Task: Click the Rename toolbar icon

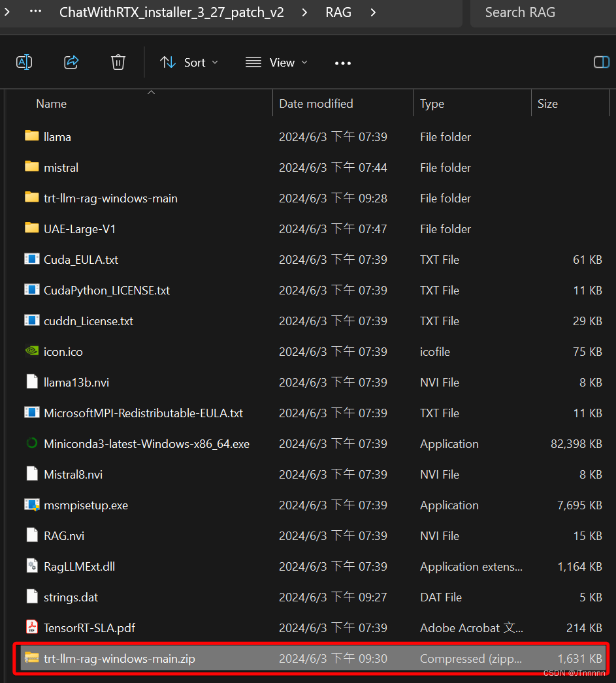Action: [24, 62]
